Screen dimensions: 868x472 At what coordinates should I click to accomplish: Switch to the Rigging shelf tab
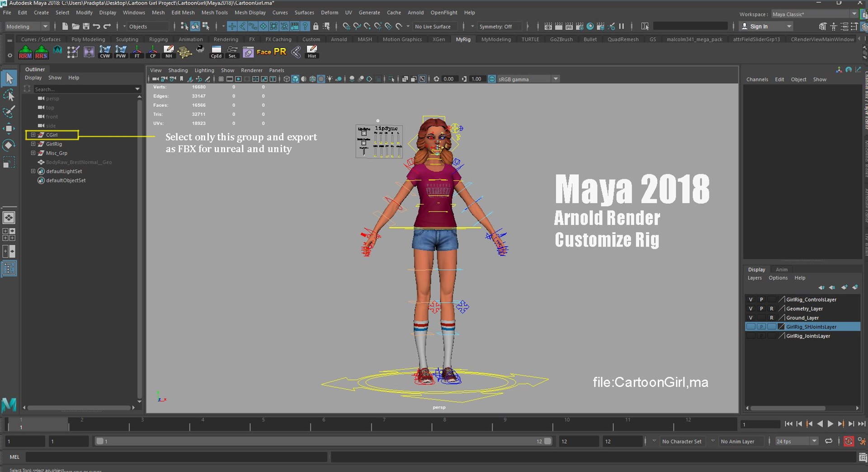click(x=158, y=39)
